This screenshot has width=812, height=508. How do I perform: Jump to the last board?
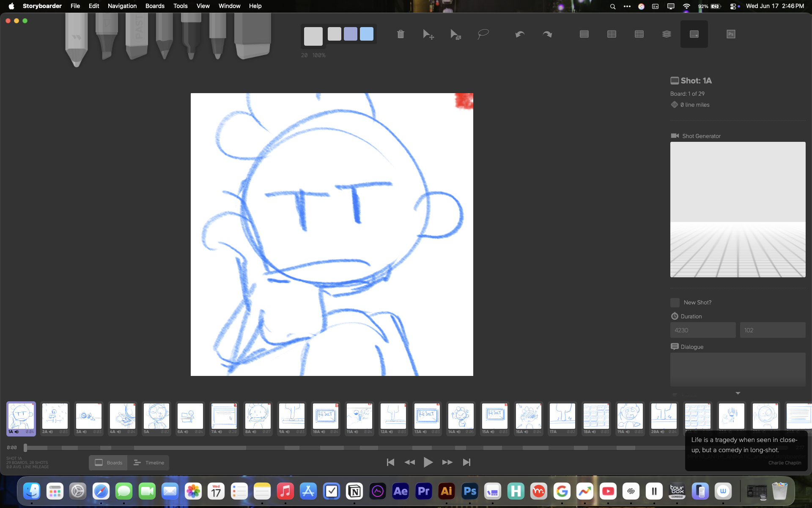[x=466, y=462]
